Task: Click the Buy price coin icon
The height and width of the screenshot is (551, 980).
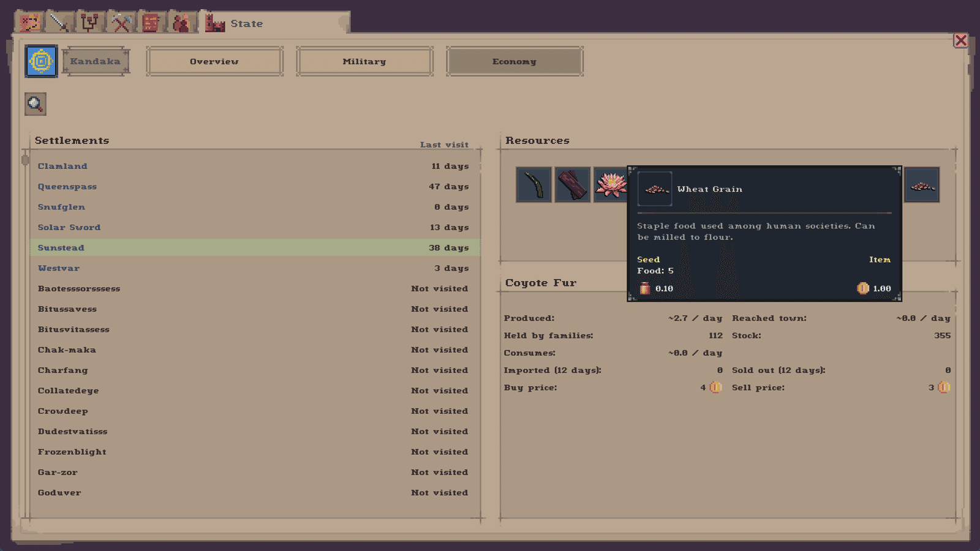Action: coord(715,387)
